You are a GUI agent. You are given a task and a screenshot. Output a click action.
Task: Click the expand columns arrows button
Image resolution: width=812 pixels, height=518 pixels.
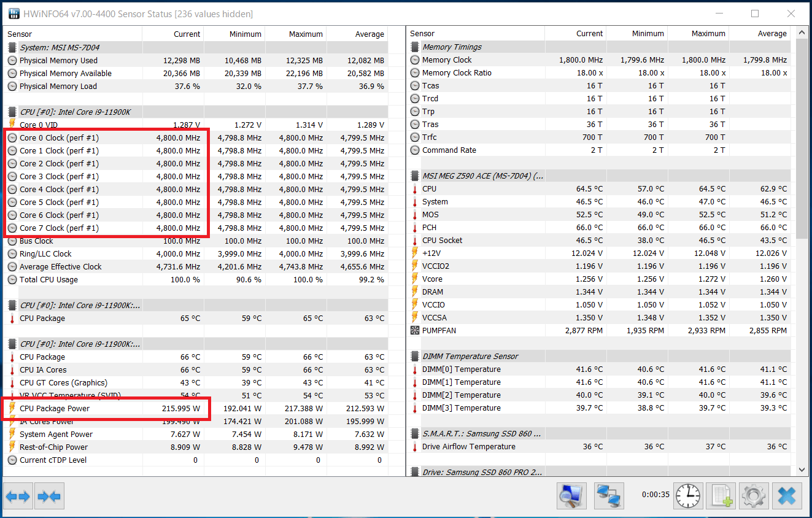[x=18, y=496]
